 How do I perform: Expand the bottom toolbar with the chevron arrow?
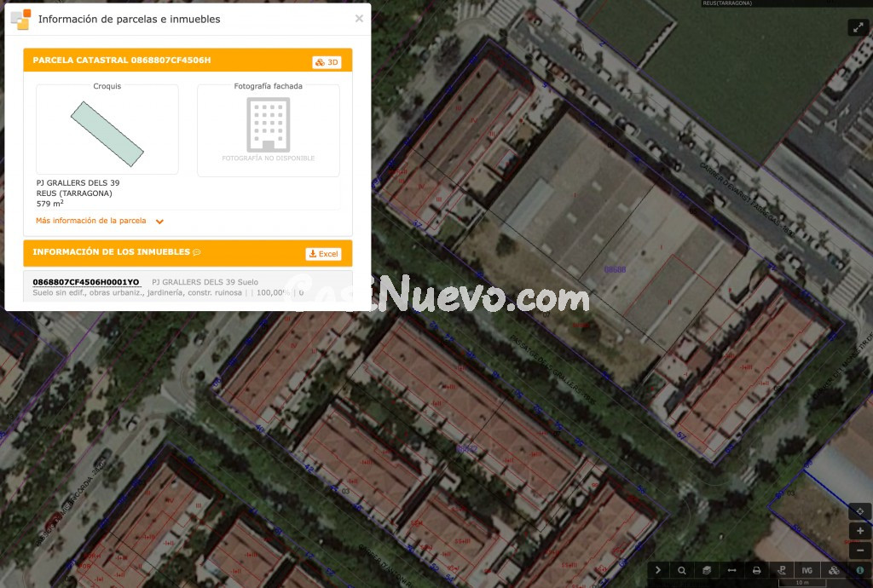[657, 570]
